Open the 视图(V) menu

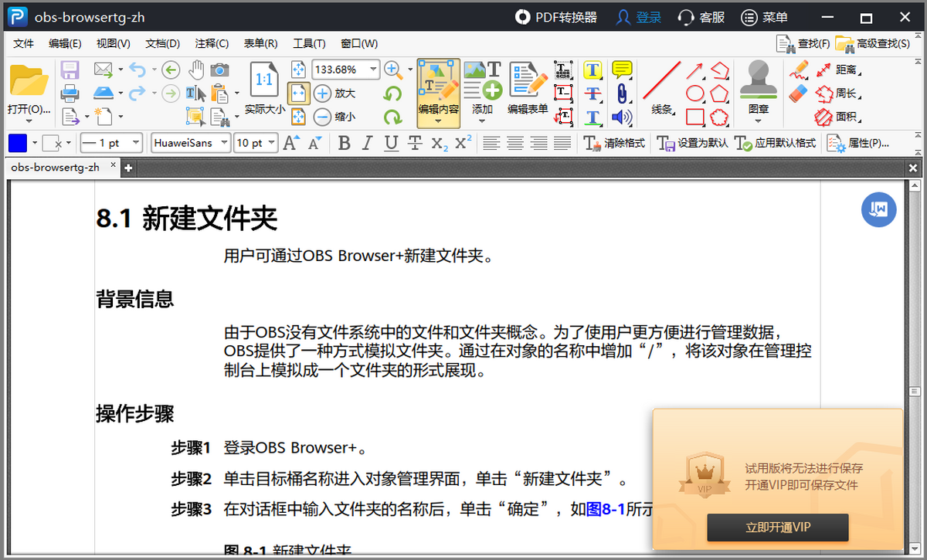[114, 43]
